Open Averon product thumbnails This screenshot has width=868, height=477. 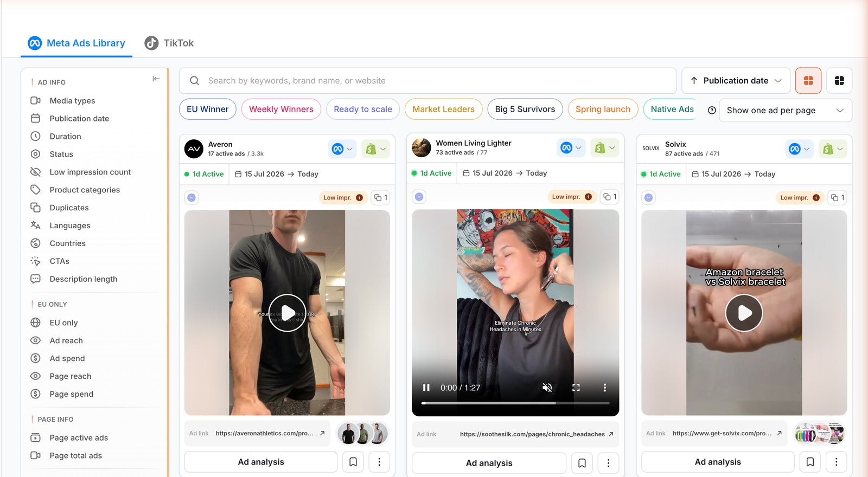pyautogui.click(x=362, y=434)
